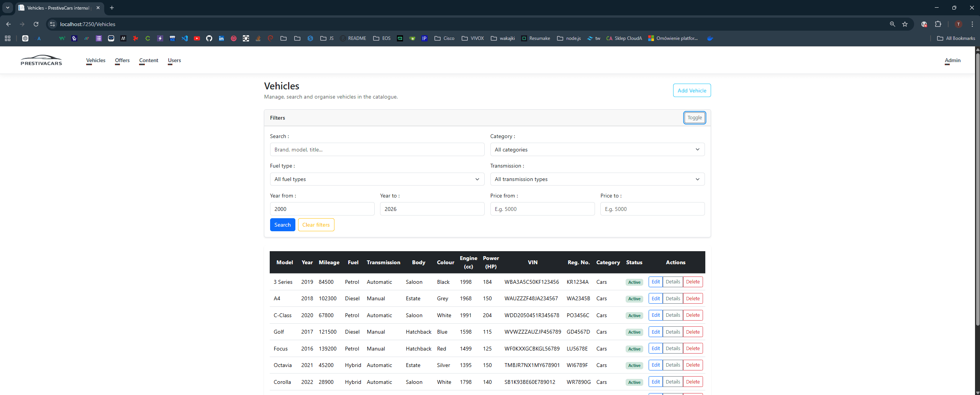Open the Users menu item
This screenshot has width=980, height=395.
tap(174, 60)
